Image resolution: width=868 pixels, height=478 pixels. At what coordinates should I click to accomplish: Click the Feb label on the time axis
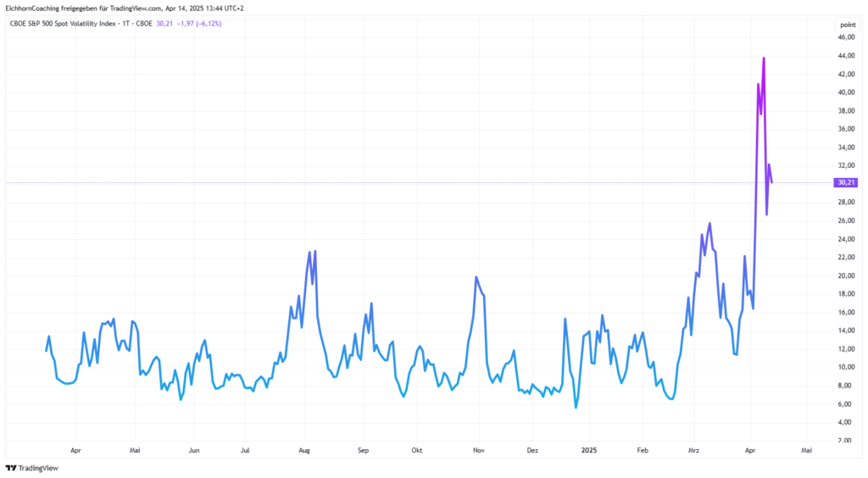pyautogui.click(x=643, y=450)
